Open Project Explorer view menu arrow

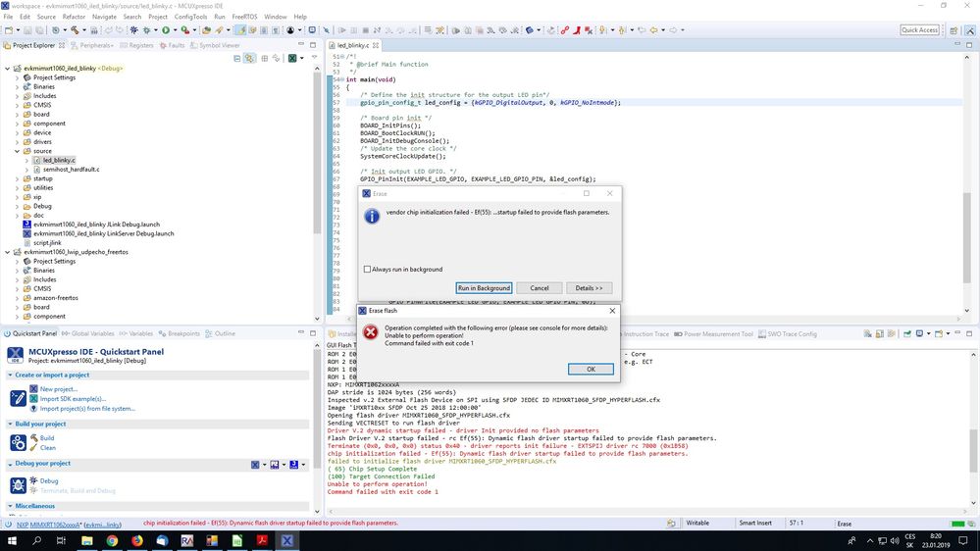point(314,58)
